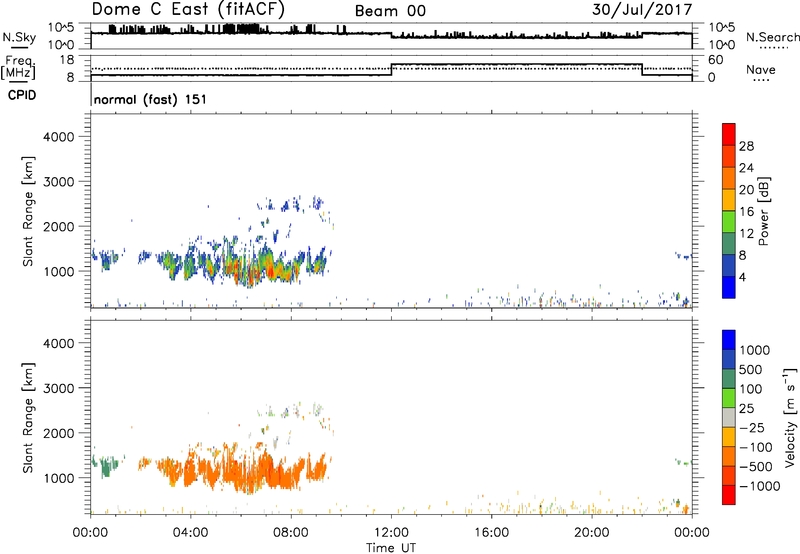Click the "08:00" time axis label
This screenshot has height=554, width=800.
(291, 532)
